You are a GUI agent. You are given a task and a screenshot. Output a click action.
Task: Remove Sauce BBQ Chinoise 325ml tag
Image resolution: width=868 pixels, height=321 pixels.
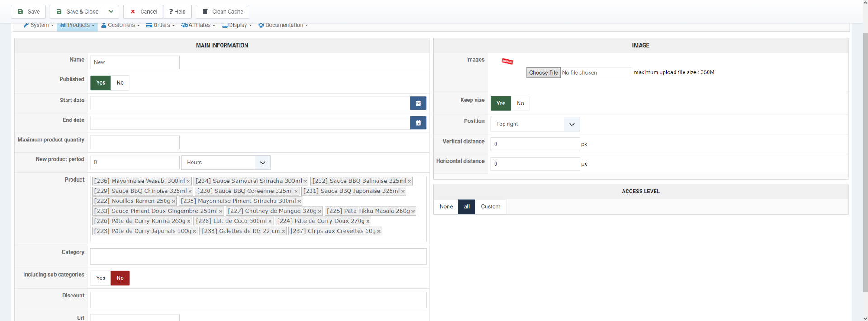[x=190, y=191]
